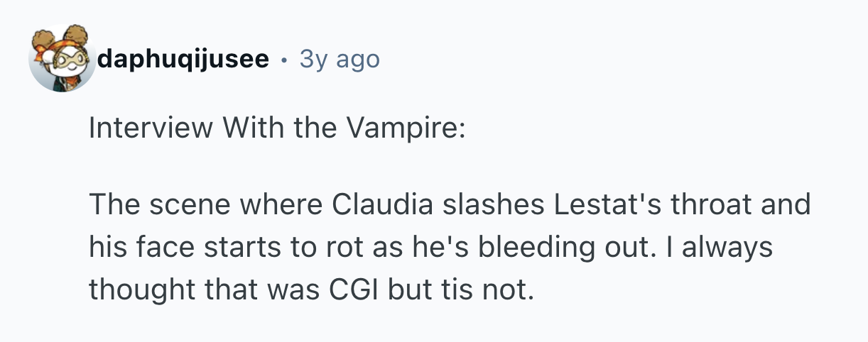Click the "3y ago" comment timestamp
Image resolution: width=868 pixels, height=342 pixels.
(340, 60)
